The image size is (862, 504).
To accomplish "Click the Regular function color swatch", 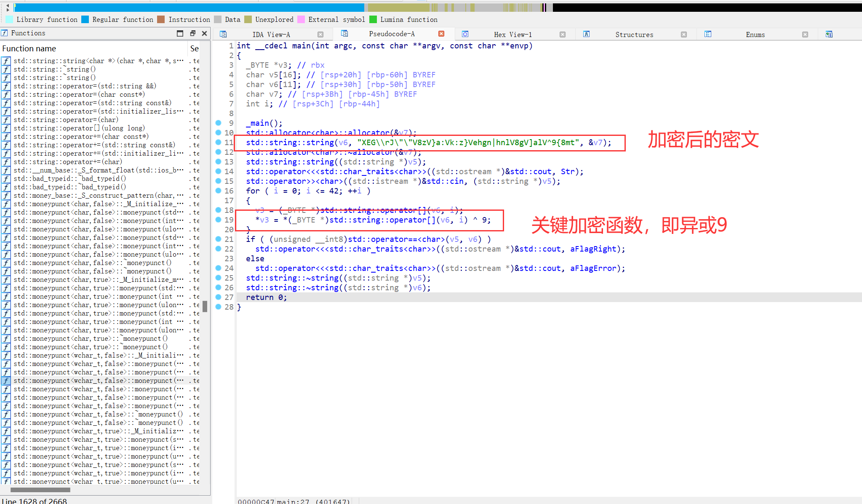I will tap(85, 19).
